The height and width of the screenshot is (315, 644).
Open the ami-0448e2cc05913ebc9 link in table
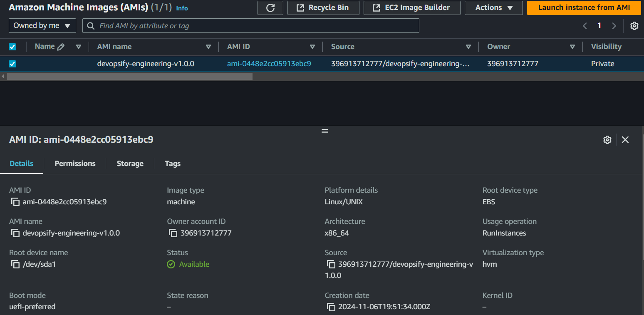(269, 64)
